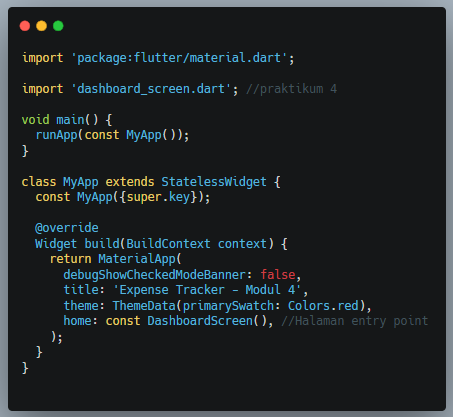Click the //praktikum 4 comment
The image size is (453, 417).
coord(291,89)
